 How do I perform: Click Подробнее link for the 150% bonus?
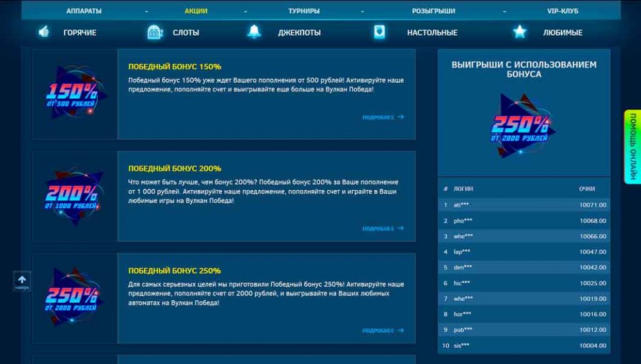click(382, 117)
